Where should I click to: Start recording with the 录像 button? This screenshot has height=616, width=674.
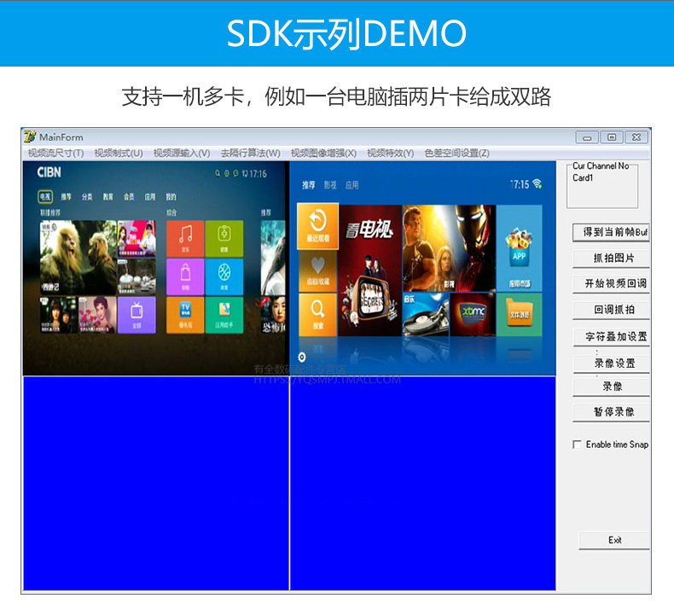(611, 386)
